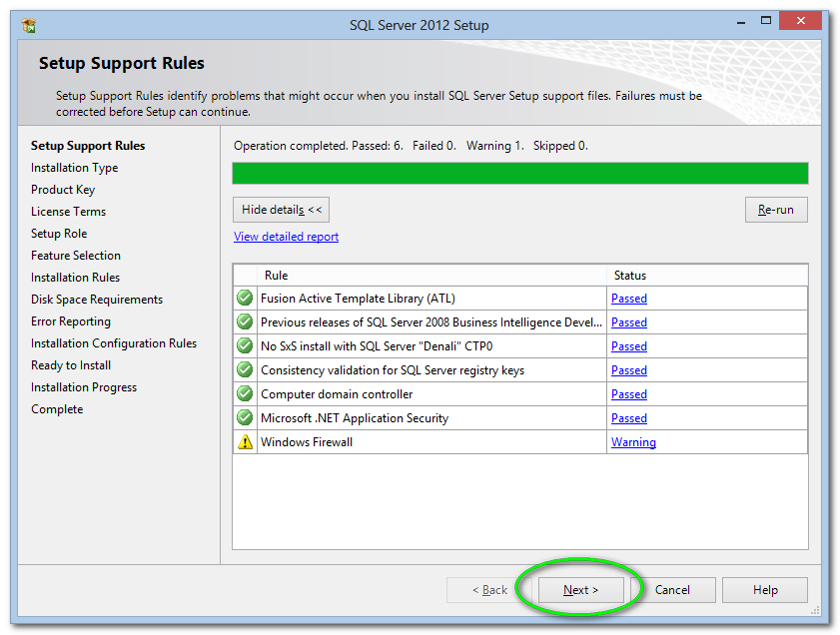This screenshot has width=840, height=635.
Task: Click the Rule column header
Action: click(x=276, y=276)
